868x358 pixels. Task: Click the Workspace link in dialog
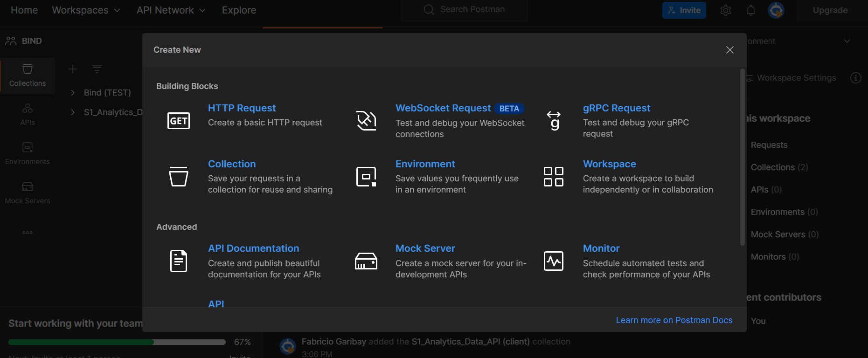point(609,164)
